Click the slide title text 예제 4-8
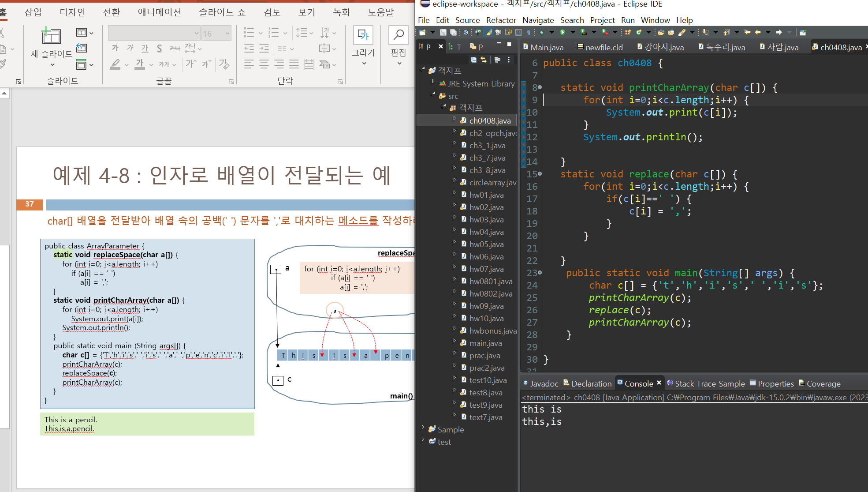 222,175
